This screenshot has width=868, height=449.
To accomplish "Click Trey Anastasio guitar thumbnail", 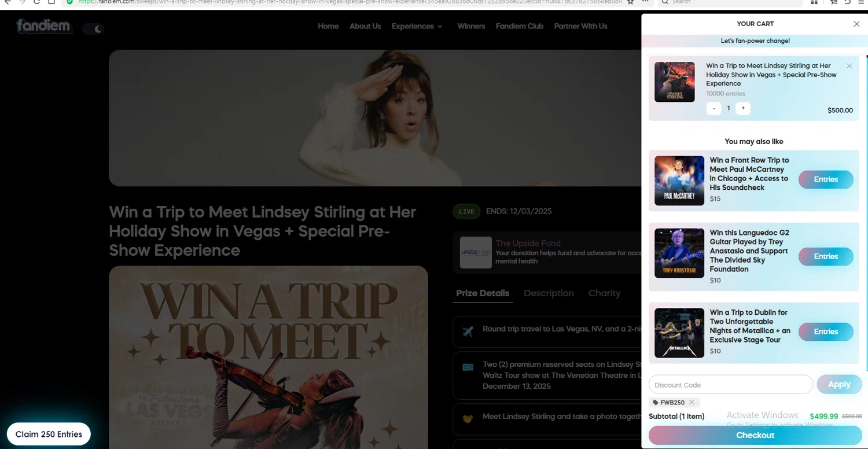I will [679, 253].
